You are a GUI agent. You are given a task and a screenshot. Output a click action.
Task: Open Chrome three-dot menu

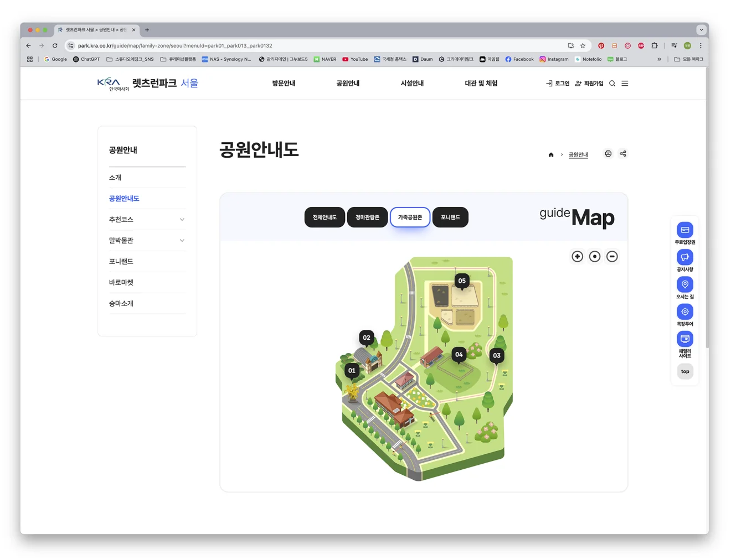[x=701, y=46]
